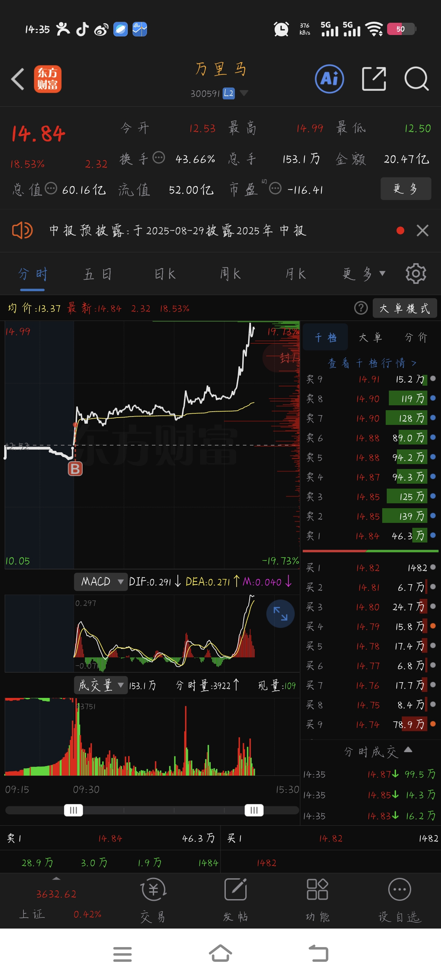441x980 pixels.
Task: Tap the 设自选 watchlist icon
Action: [400, 900]
